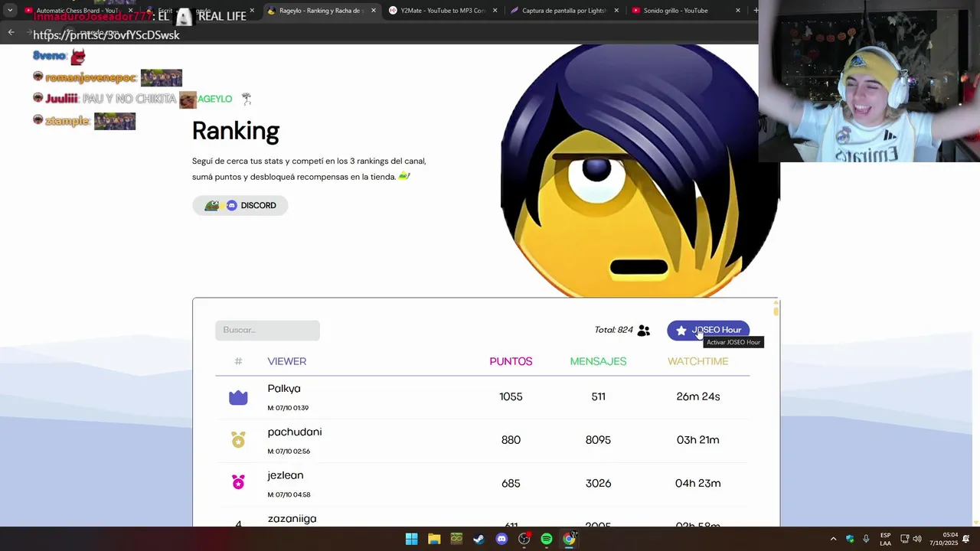
Task: Open a new browser tab
Action: click(x=755, y=11)
